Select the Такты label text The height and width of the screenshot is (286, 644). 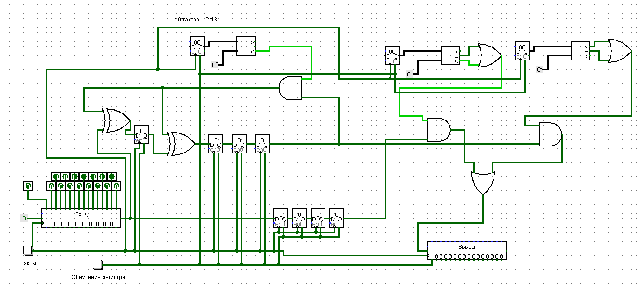pos(28,263)
